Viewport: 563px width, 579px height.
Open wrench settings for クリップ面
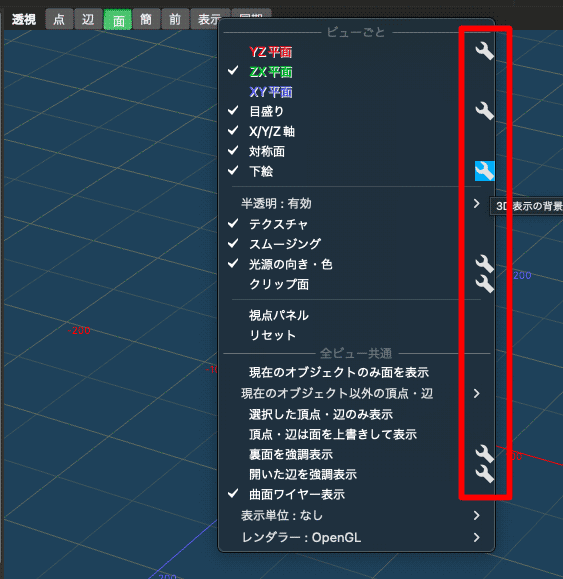point(484,284)
